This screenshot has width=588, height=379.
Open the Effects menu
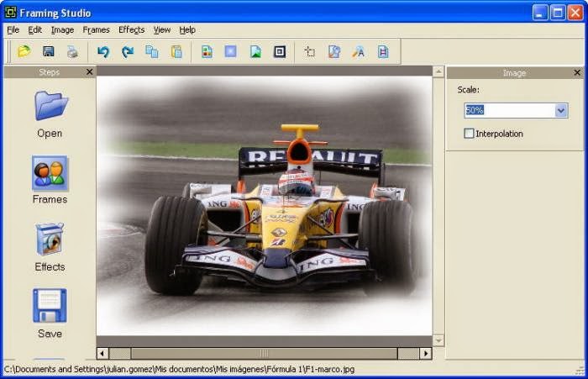point(131,30)
